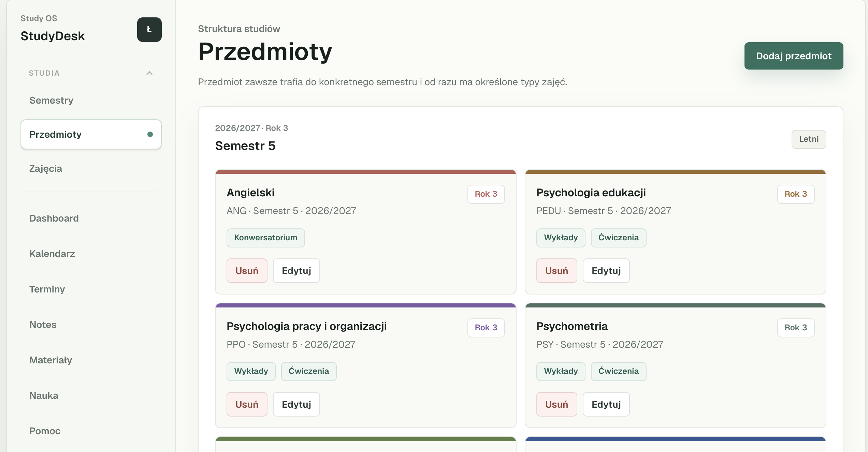Click the Letni semester badge
868x452 pixels.
pos(809,139)
